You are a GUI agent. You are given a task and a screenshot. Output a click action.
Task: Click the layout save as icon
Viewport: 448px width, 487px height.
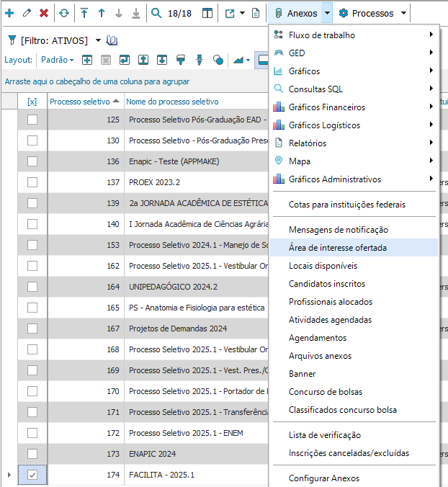point(125,60)
